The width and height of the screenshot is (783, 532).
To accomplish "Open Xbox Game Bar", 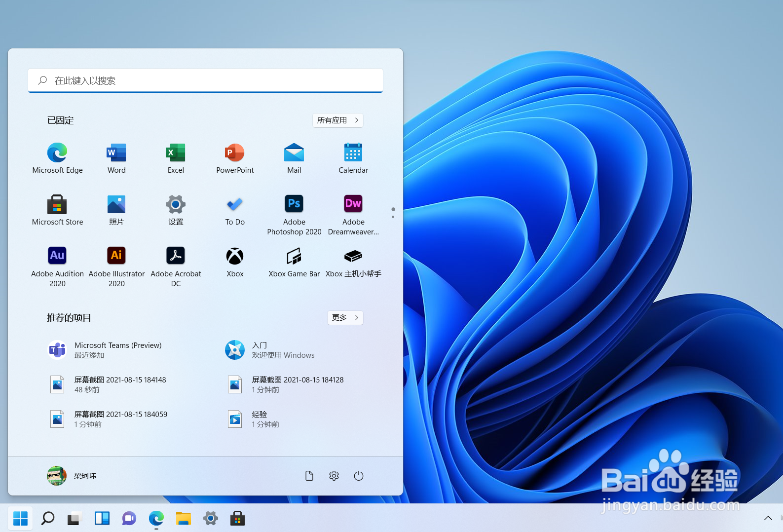I will pyautogui.click(x=294, y=262).
